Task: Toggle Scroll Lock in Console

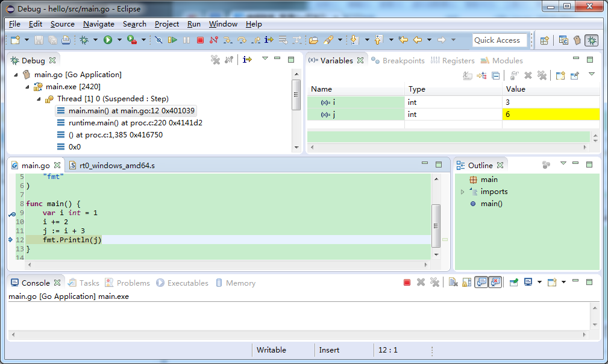Action: 467,283
